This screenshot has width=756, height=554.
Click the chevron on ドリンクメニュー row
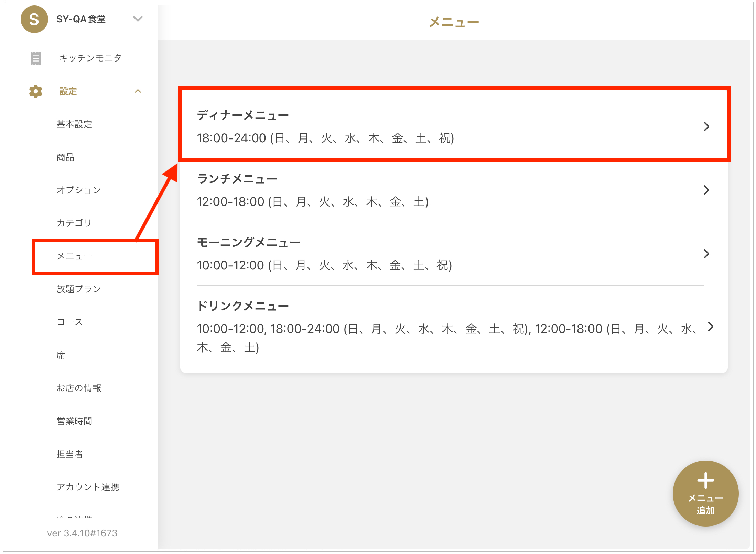[710, 326]
